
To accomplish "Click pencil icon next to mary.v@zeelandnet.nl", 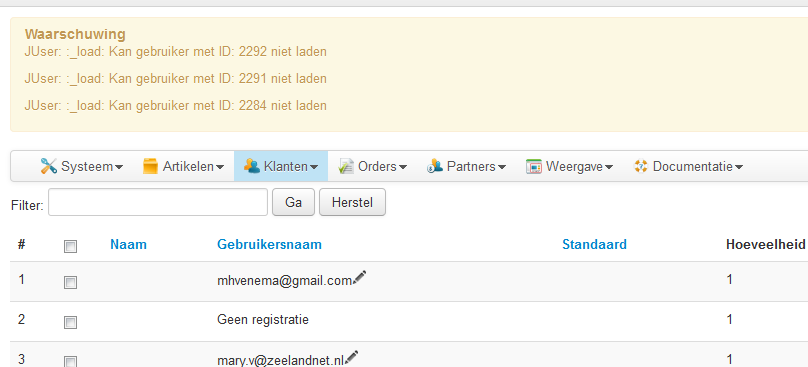I will click(351, 357).
